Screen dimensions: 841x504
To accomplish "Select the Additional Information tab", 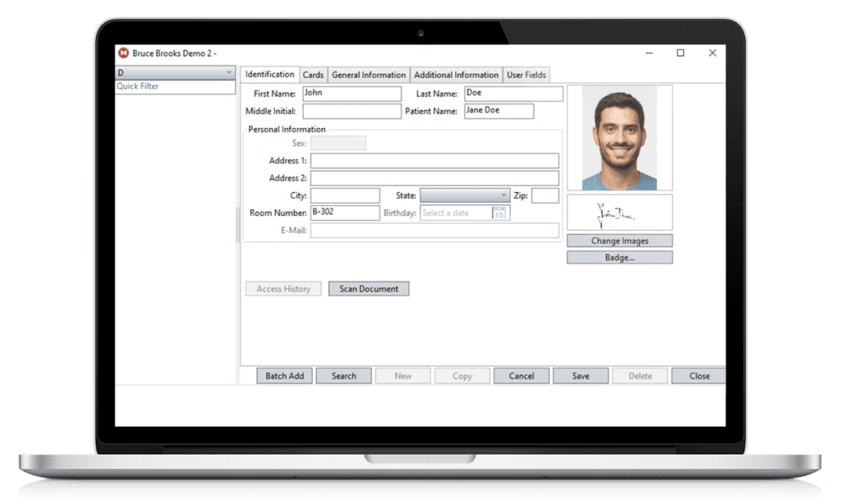I will click(456, 75).
